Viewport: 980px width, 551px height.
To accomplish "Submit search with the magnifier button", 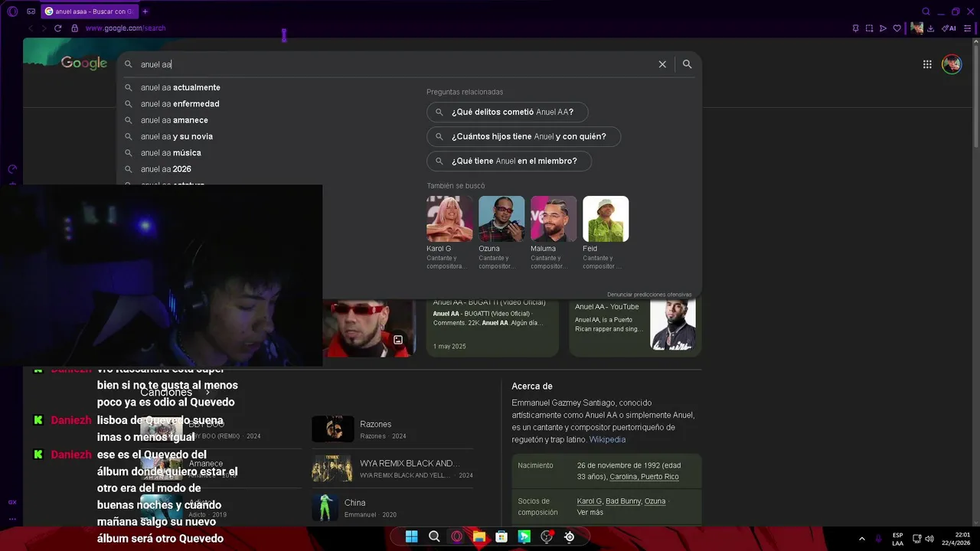I will [687, 64].
